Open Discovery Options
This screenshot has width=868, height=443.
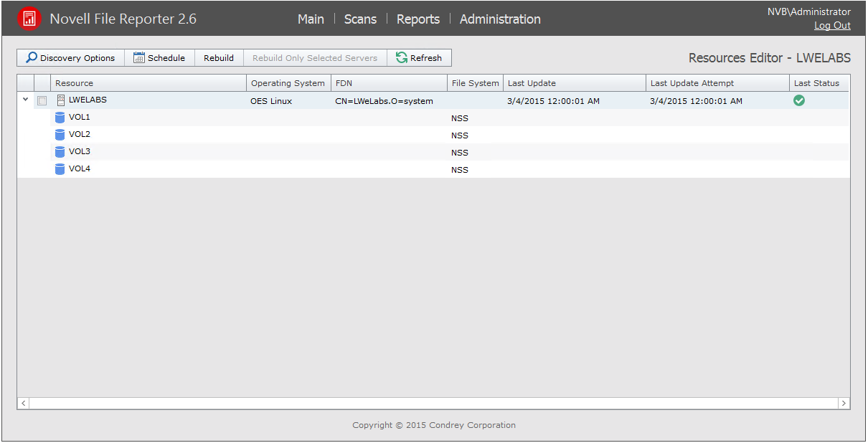click(x=70, y=58)
